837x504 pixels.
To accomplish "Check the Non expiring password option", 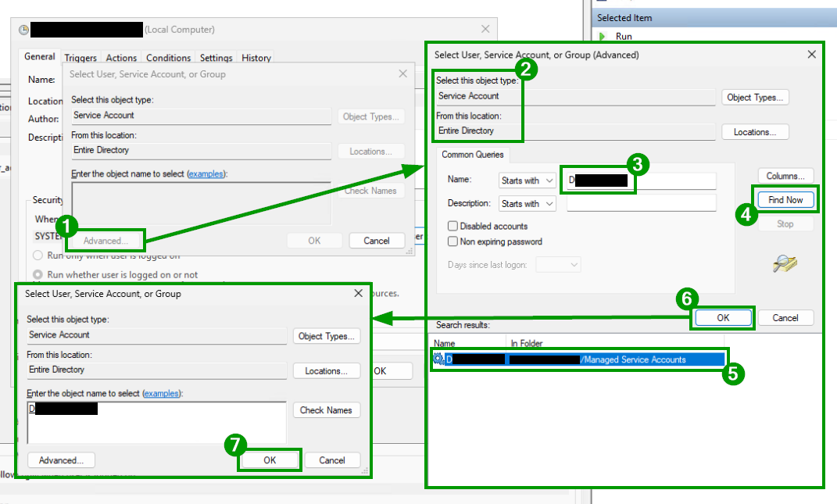I will (x=452, y=241).
